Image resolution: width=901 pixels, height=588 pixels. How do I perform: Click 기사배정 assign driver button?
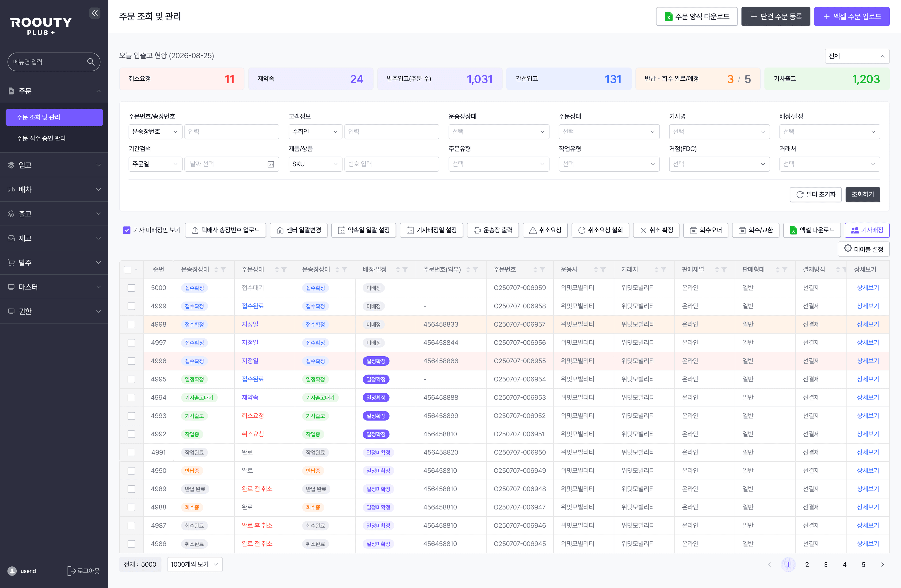(x=867, y=230)
